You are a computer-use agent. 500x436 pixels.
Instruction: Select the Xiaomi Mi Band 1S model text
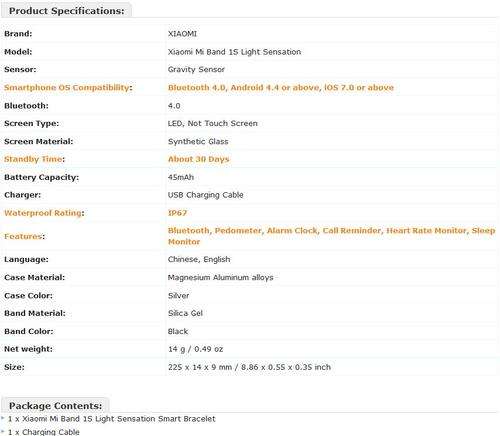click(x=234, y=52)
